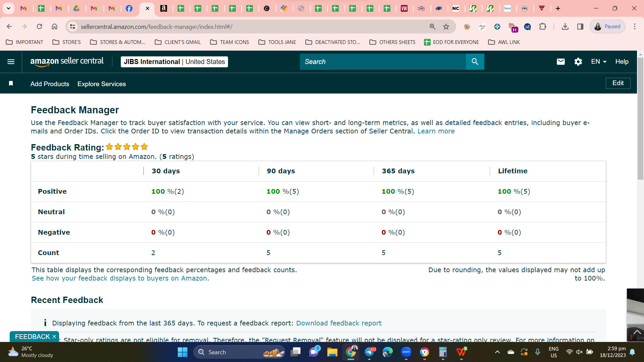Switch to the Amazon 'a' tab

(x=164, y=8)
